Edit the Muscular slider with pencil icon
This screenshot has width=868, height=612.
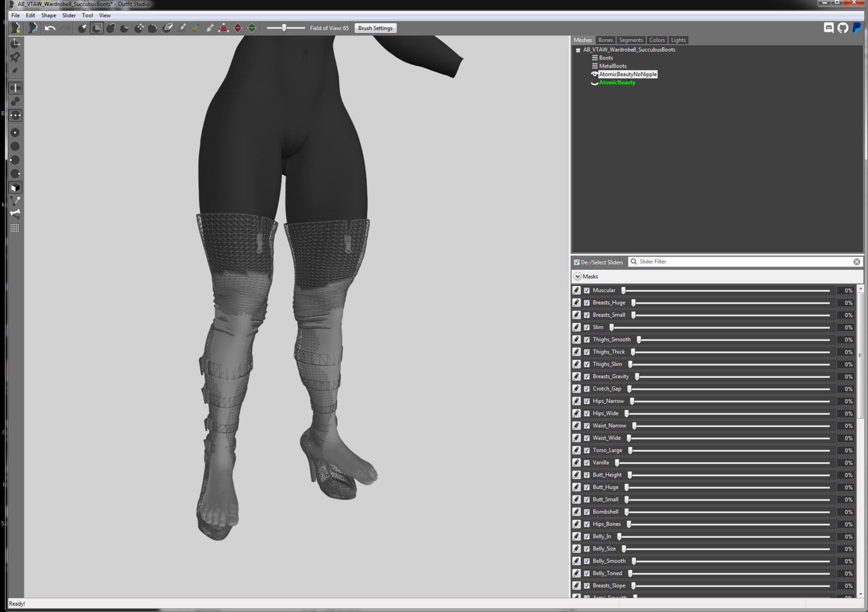click(577, 290)
